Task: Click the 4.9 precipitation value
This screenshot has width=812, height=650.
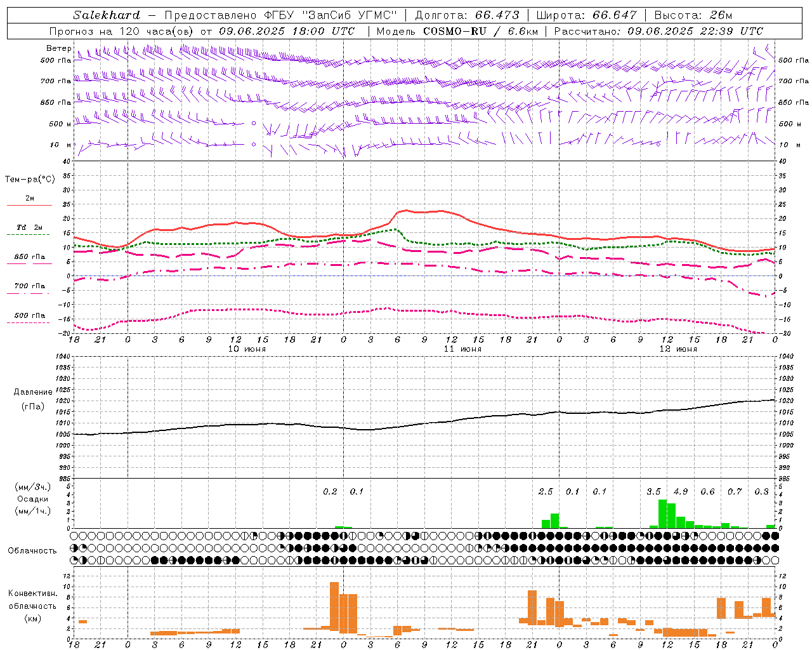Action: coord(681,491)
